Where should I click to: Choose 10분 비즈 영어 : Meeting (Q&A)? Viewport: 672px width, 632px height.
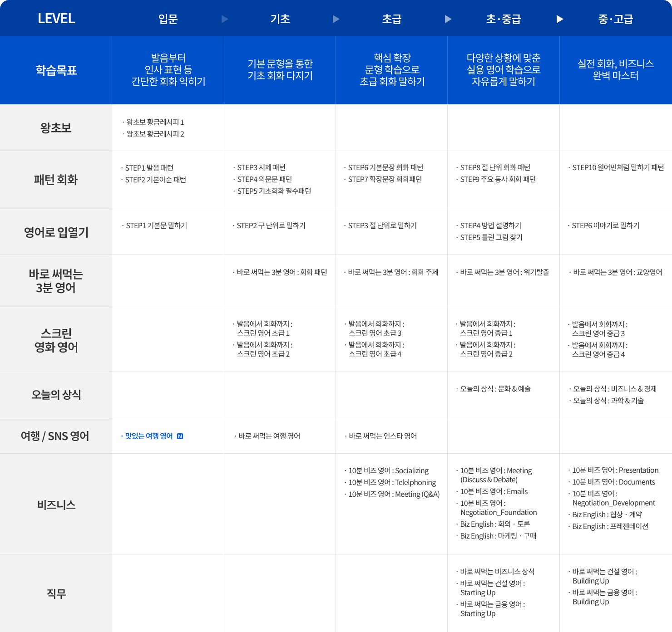(394, 495)
